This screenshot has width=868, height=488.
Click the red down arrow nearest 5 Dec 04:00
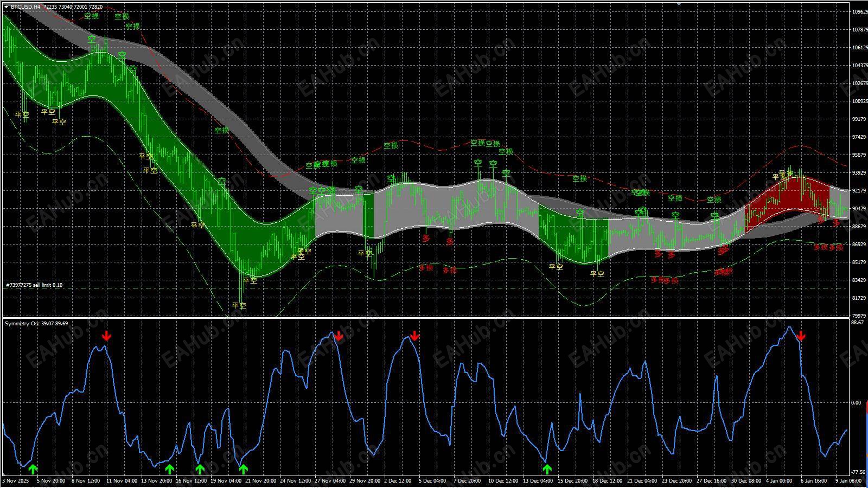pyautogui.click(x=414, y=336)
